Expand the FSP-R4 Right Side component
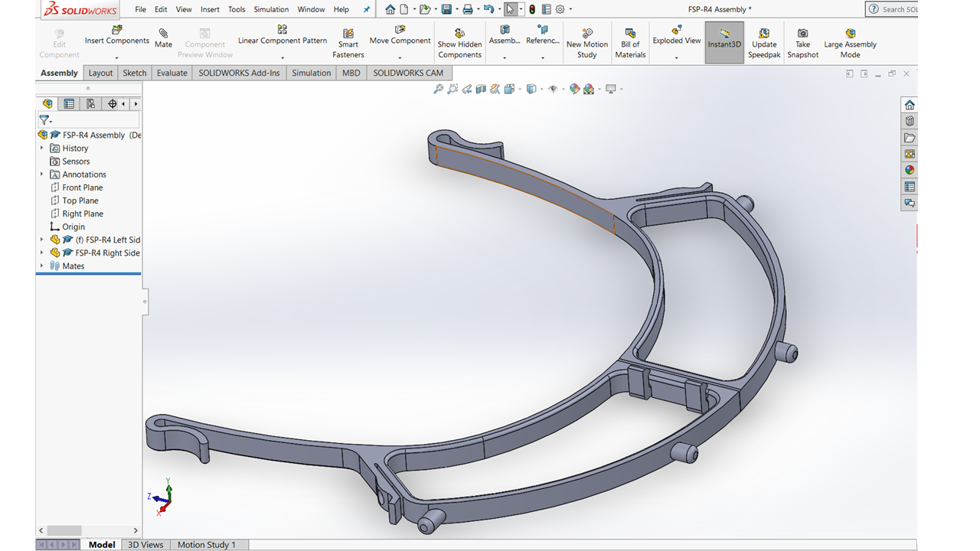 42,253
